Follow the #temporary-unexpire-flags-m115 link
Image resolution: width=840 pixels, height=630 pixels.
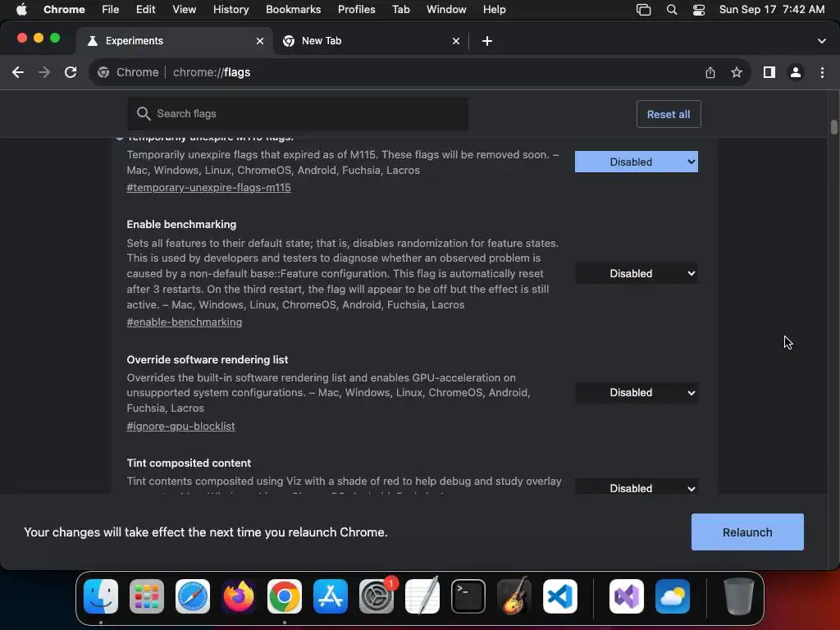(209, 188)
